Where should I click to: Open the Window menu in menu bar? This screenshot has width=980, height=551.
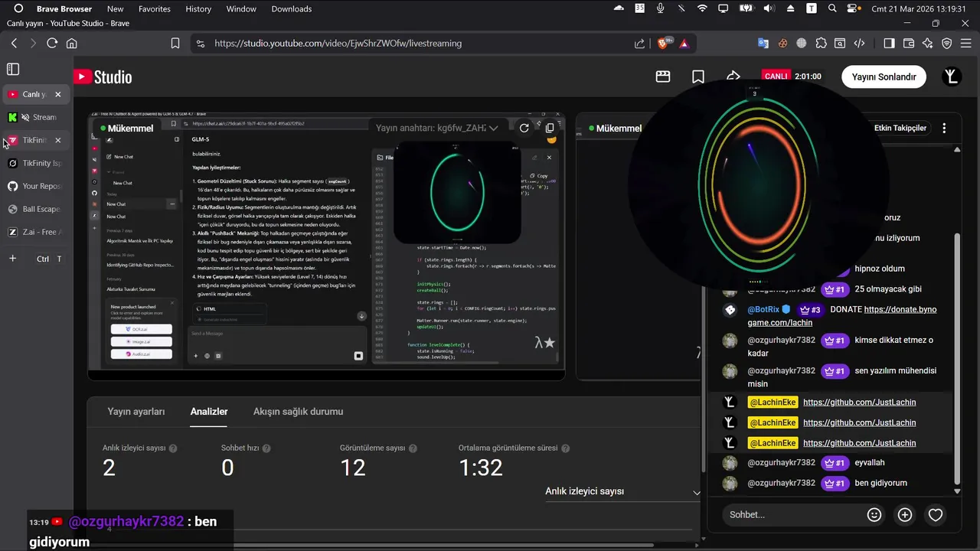[x=241, y=9]
